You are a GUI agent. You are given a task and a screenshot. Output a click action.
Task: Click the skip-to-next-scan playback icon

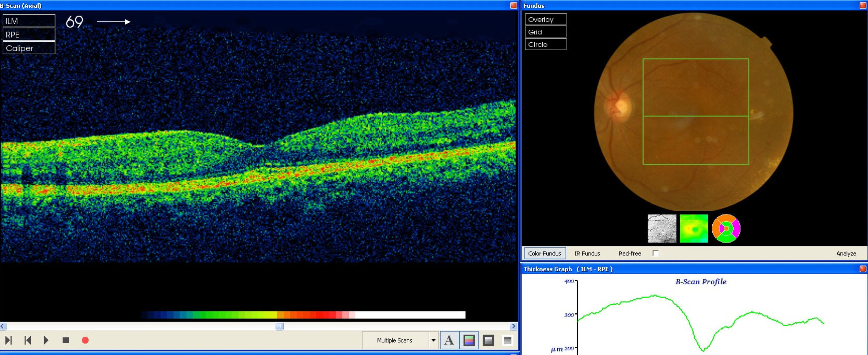pyautogui.click(x=9, y=340)
